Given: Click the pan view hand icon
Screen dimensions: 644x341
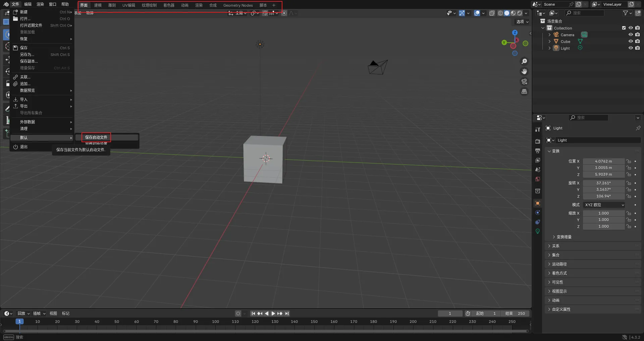Looking at the screenshot, I should 524,71.
